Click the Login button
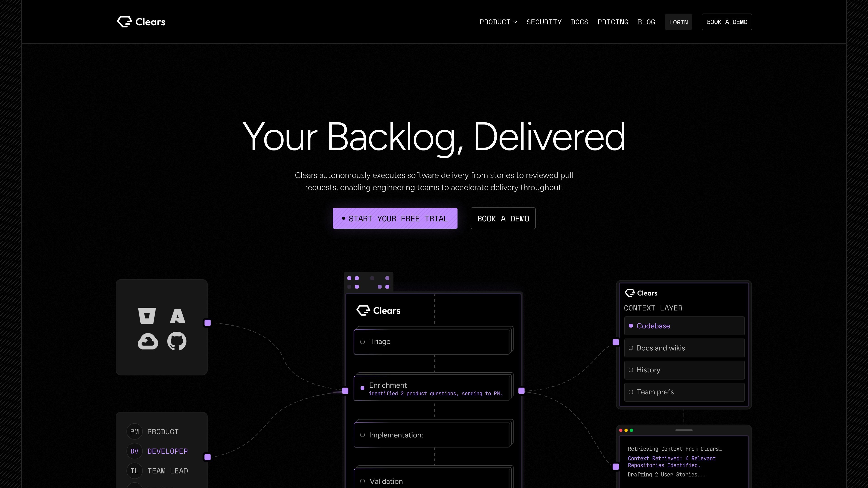Viewport: 868px width, 488px height. coord(678,22)
